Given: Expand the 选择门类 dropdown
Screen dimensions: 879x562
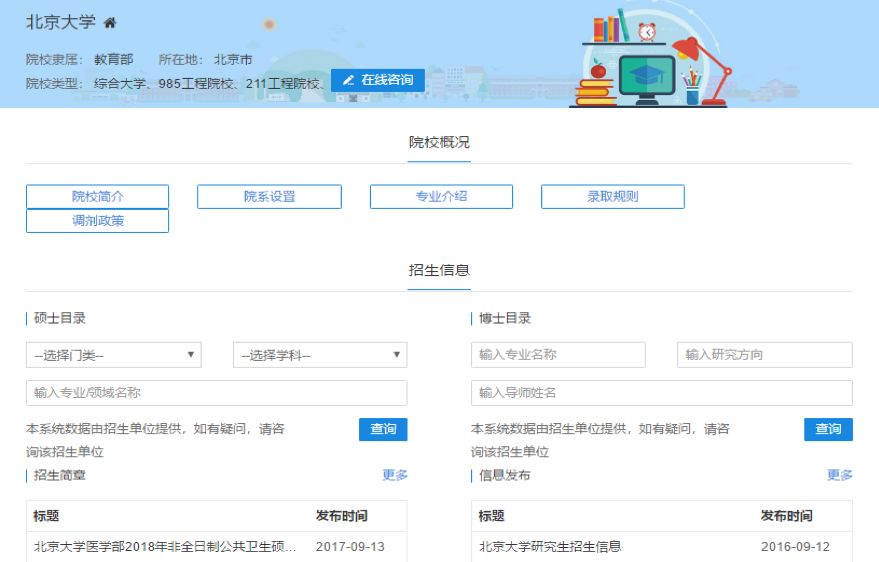Looking at the screenshot, I should click(x=113, y=355).
